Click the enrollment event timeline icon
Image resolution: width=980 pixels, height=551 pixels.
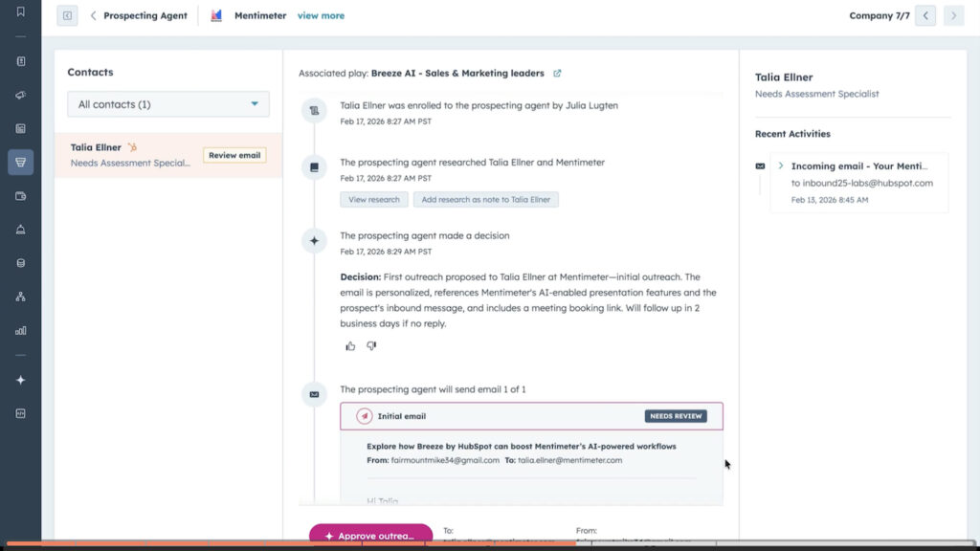[x=314, y=111]
